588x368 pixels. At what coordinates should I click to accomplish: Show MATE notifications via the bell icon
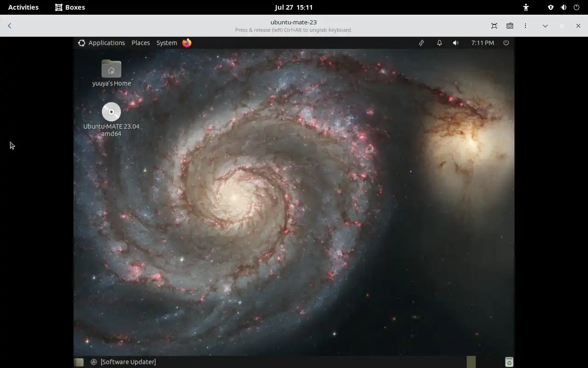coord(439,43)
